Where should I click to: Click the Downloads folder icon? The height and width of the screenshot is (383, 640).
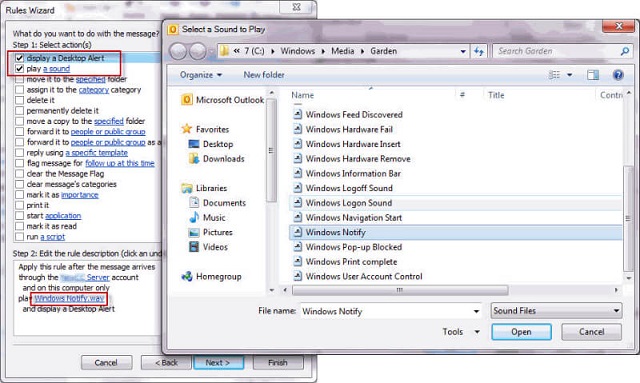pos(194,159)
